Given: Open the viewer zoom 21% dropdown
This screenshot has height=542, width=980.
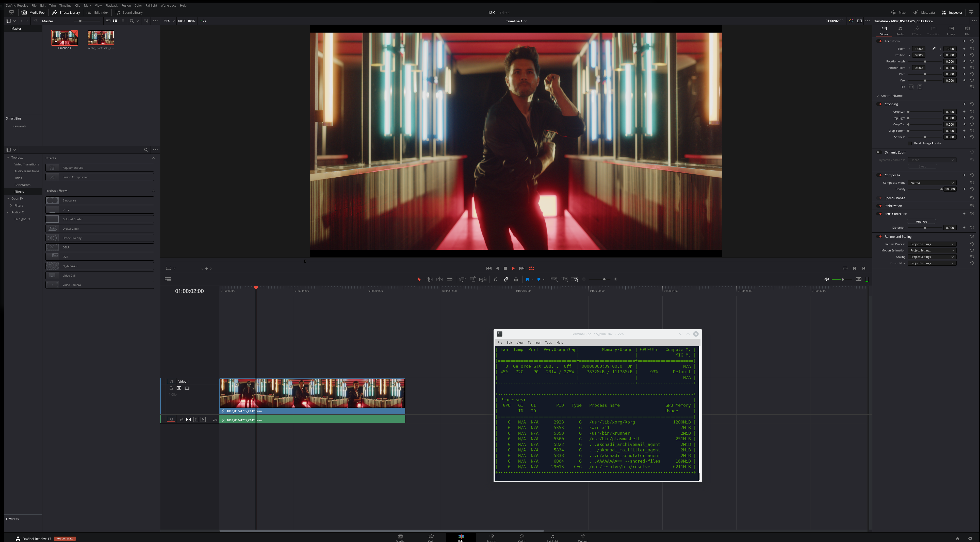Looking at the screenshot, I should click(169, 21).
